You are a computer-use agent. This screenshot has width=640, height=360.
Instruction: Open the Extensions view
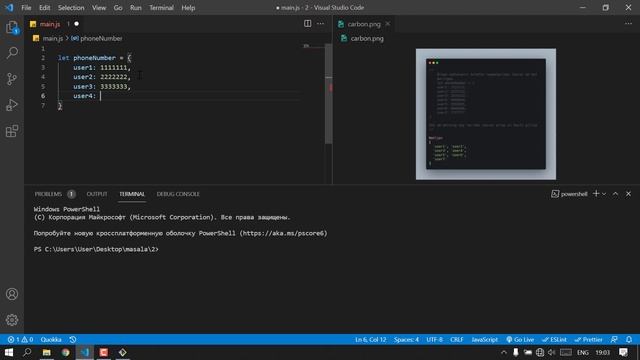click(x=12, y=131)
